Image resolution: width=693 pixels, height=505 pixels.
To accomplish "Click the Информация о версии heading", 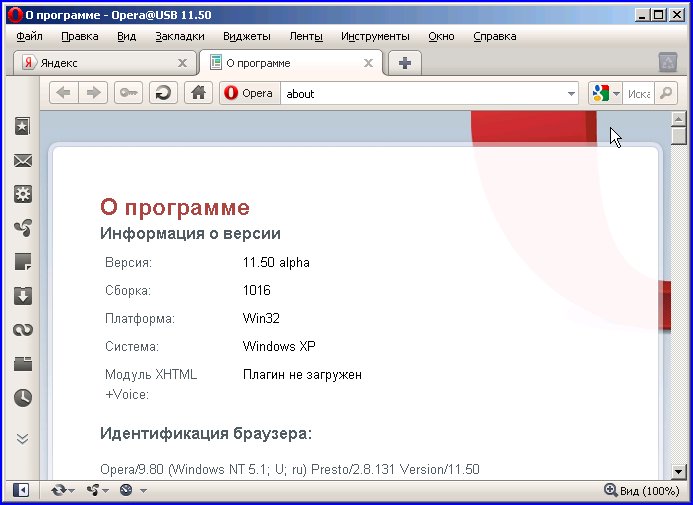I will pos(190,233).
